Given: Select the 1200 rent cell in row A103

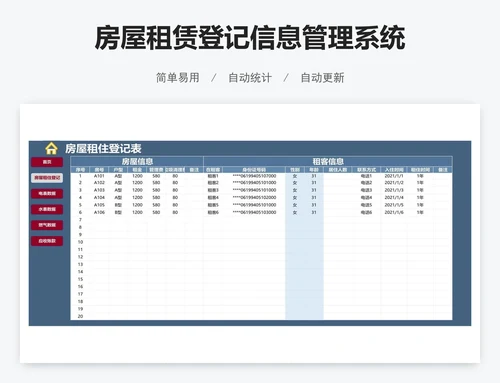Looking at the screenshot, I should (x=137, y=190).
